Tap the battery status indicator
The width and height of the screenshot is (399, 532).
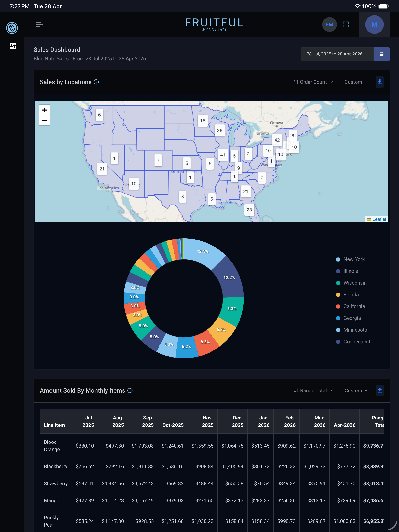click(383, 6)
